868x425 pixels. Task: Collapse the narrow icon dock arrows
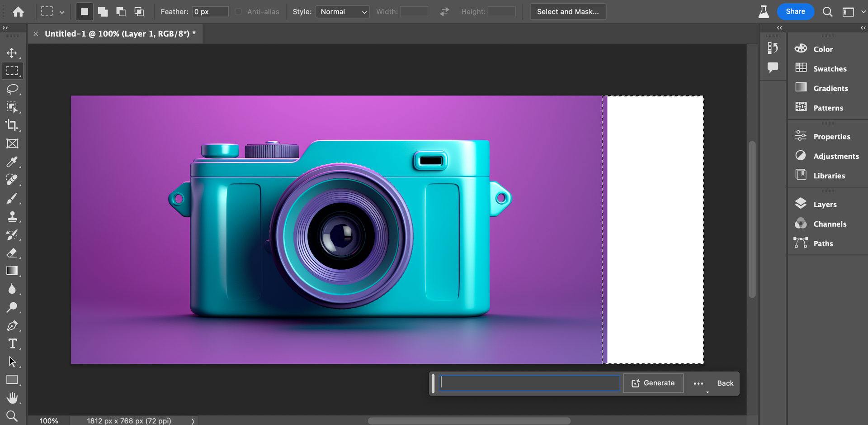pos(779,28)
